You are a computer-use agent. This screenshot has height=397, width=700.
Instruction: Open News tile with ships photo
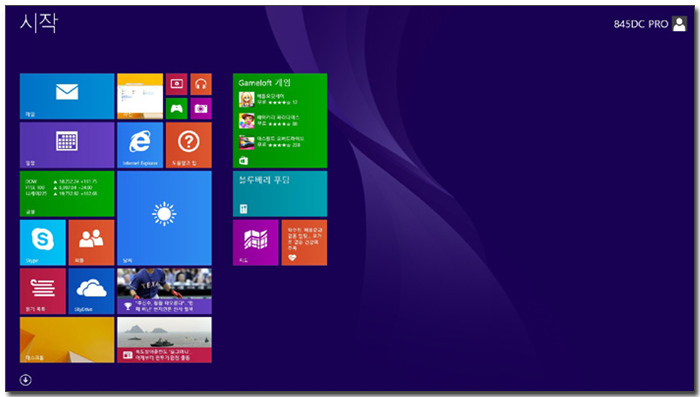(164, 340)
